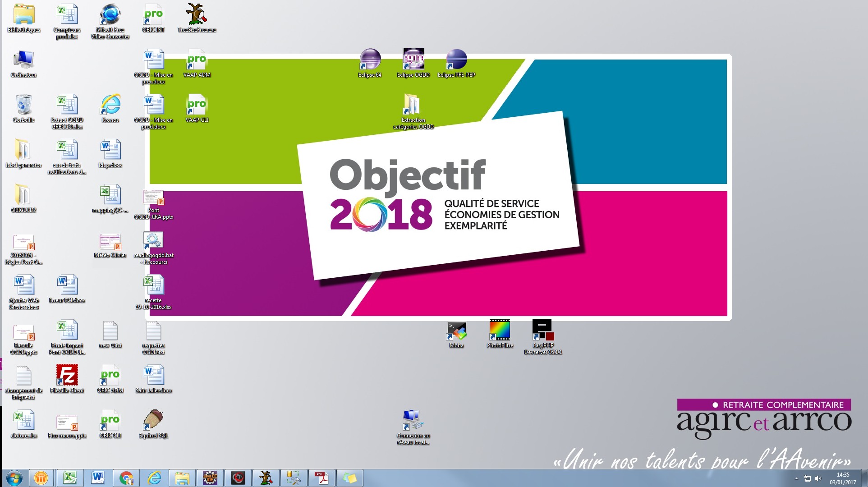Select Ajouter Web Service.docx document
The height and width of the screenshot is (487, 868).
pyautogui.click(x=24, y=292)
